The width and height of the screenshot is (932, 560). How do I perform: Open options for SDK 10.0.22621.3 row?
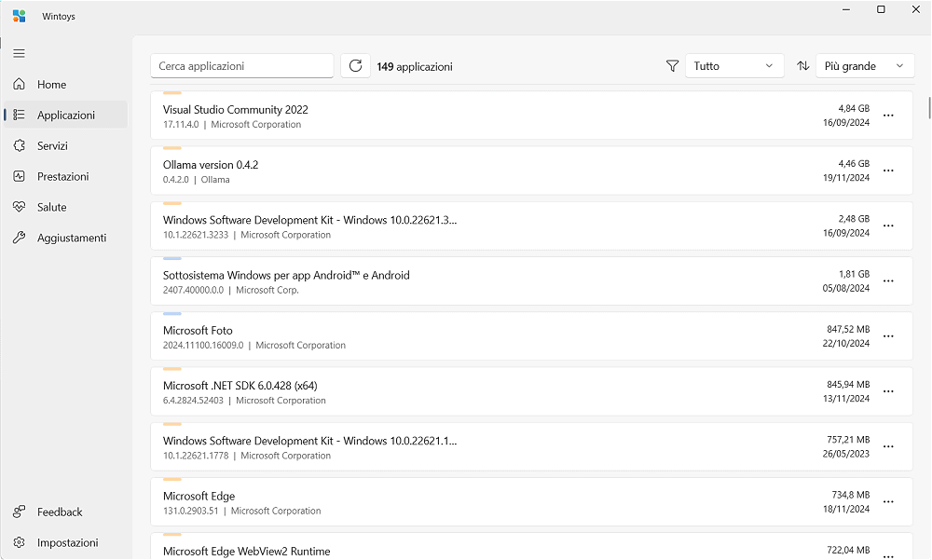click(x=888, y=225)
